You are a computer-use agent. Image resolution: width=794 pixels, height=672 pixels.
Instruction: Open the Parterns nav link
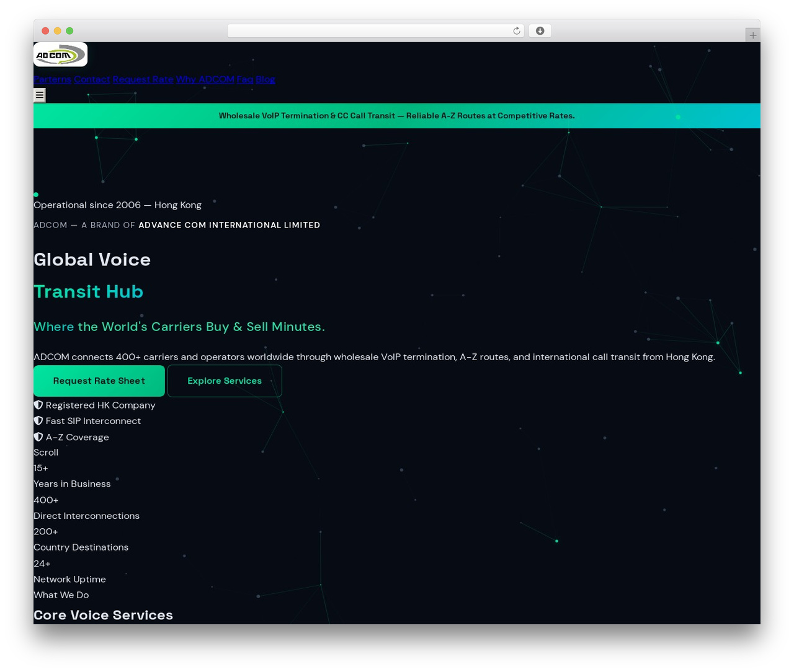pyautogui.click(x=52, y=79)
